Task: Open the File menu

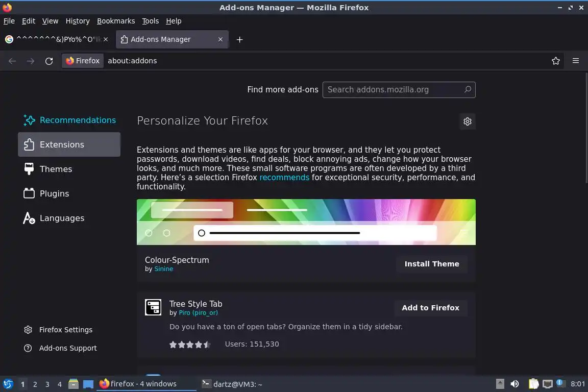Action: [x=9, y=21]
